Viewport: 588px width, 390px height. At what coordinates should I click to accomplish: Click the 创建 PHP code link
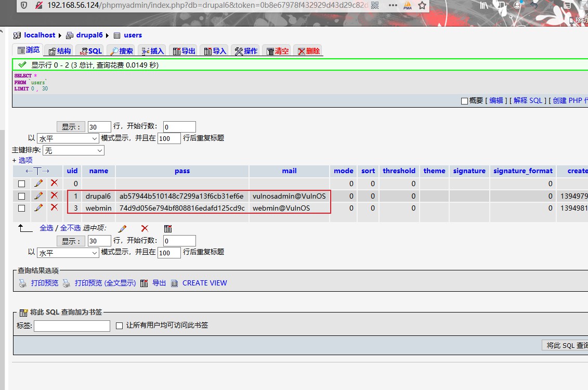click(x=570, y=100)
